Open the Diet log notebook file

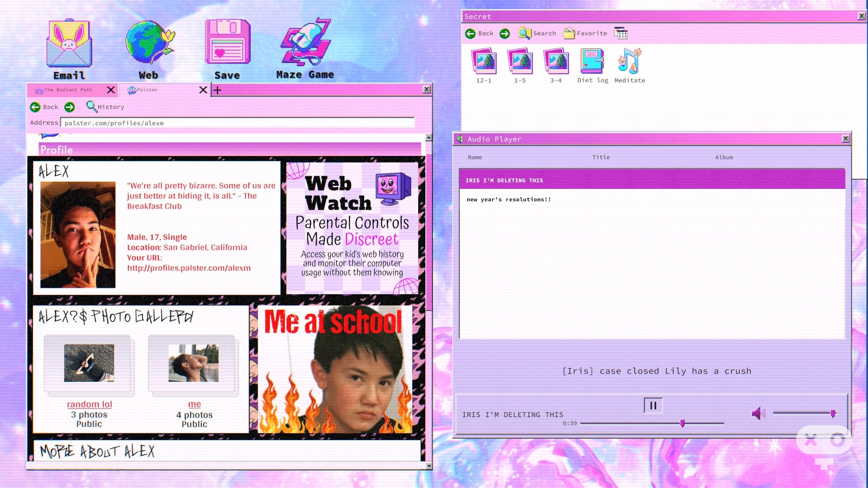[593, 66]
